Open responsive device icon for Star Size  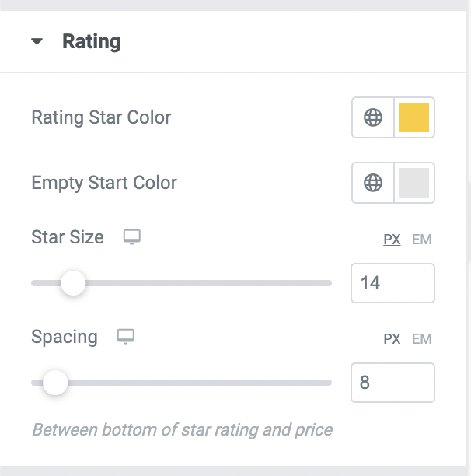132,236
